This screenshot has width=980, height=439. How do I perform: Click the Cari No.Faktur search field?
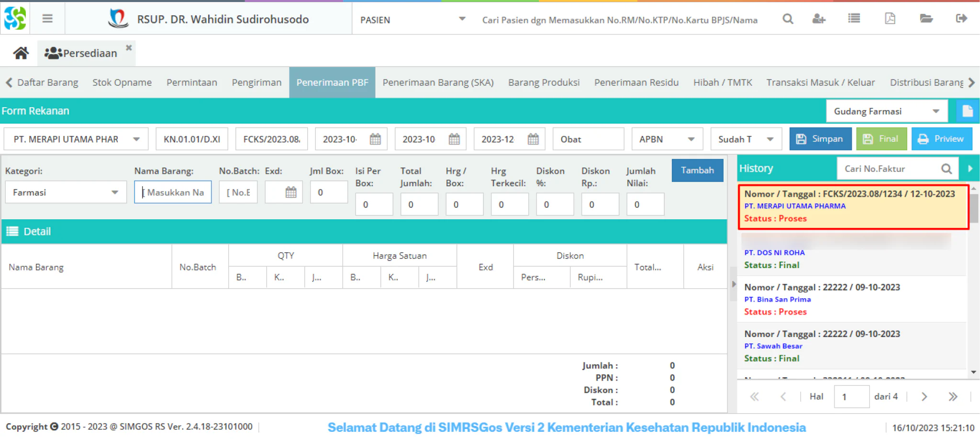[x=889, y=169]
